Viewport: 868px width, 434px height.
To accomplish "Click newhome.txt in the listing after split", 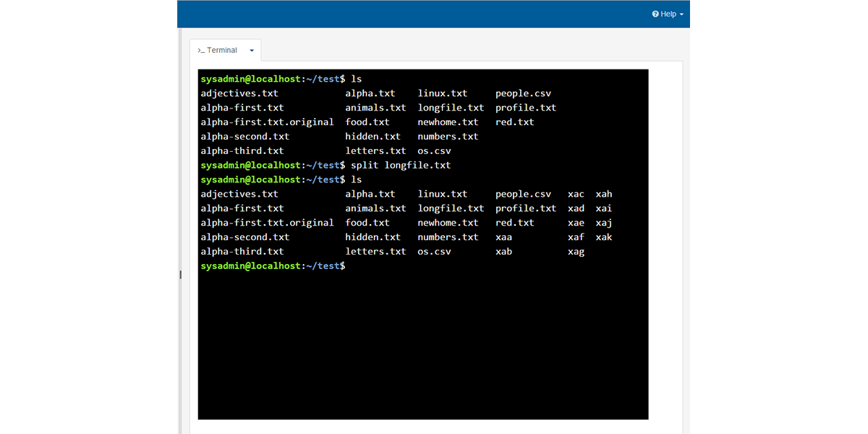I will 448,223.
